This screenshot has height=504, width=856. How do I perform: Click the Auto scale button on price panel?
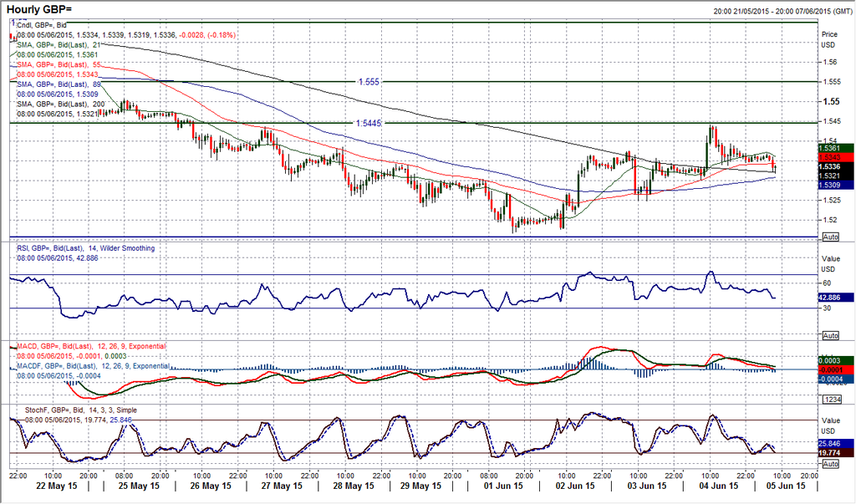(x=830, y=236)
